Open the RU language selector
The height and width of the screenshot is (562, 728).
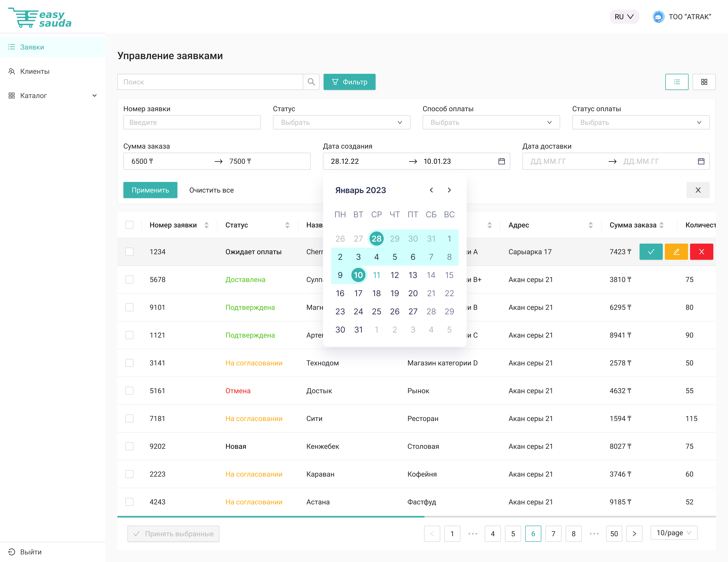624,17
